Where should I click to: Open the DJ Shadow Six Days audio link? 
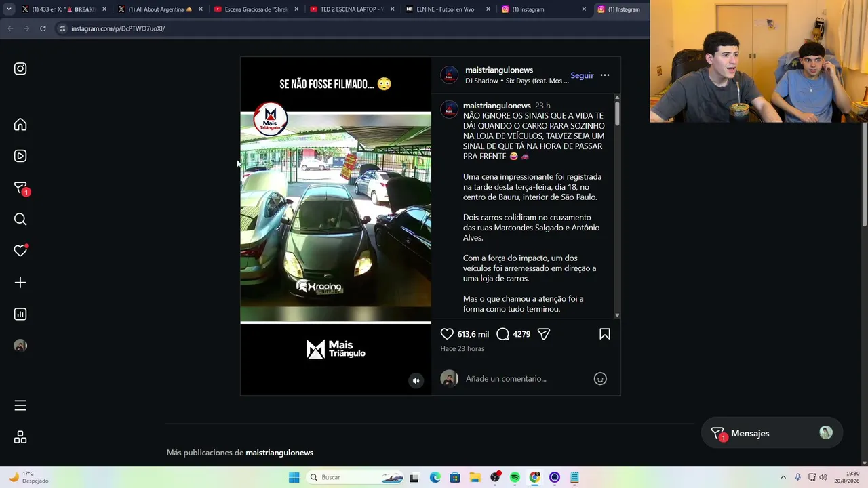(517, 81)
